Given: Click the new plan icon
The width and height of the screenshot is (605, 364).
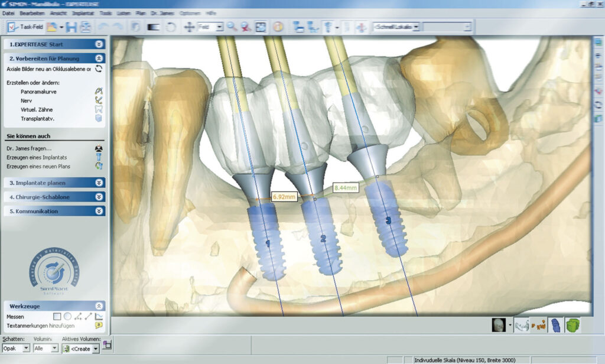Looking at the screenshot, I should pyautogui.click(x=99, y=166).
